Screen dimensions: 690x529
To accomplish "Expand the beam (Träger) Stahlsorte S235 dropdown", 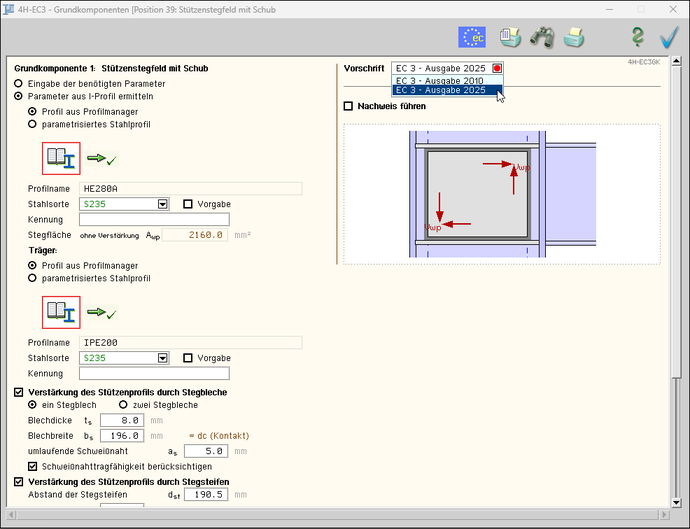I will click(162, 358).
